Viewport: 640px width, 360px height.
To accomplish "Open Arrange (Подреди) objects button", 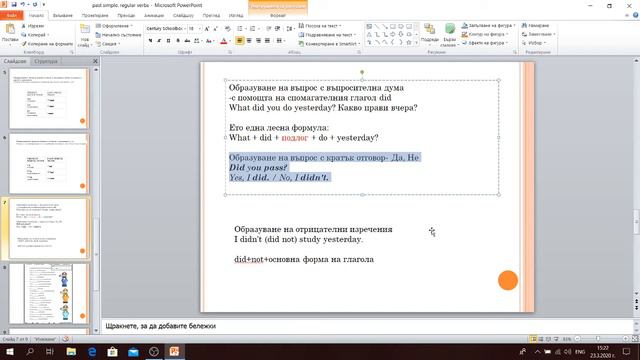I will 429,33.
